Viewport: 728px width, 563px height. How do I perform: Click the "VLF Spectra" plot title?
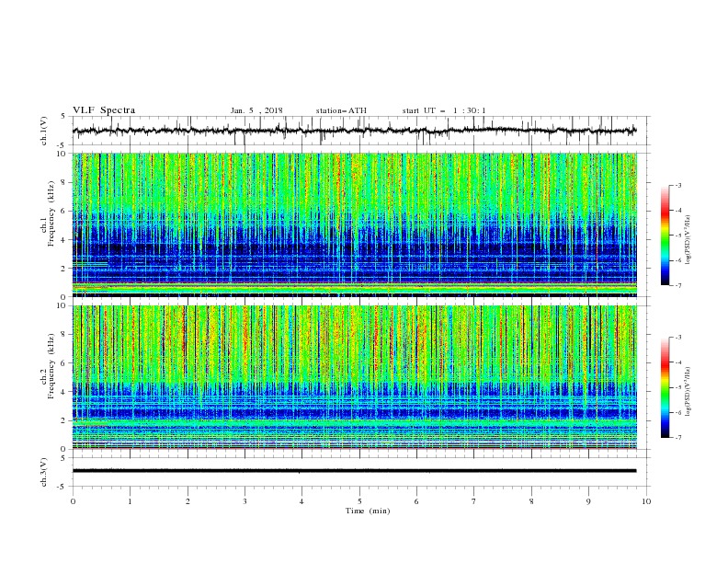coord(104,110)
